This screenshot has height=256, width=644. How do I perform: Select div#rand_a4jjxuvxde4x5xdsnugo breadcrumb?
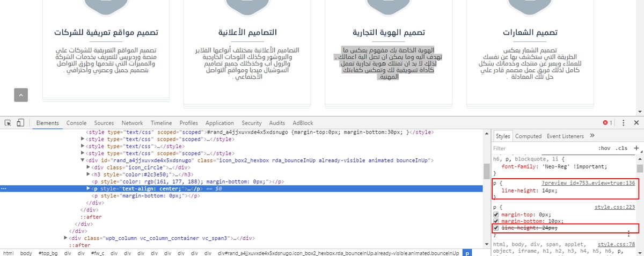pyautogui.click(x=339, y=252)
